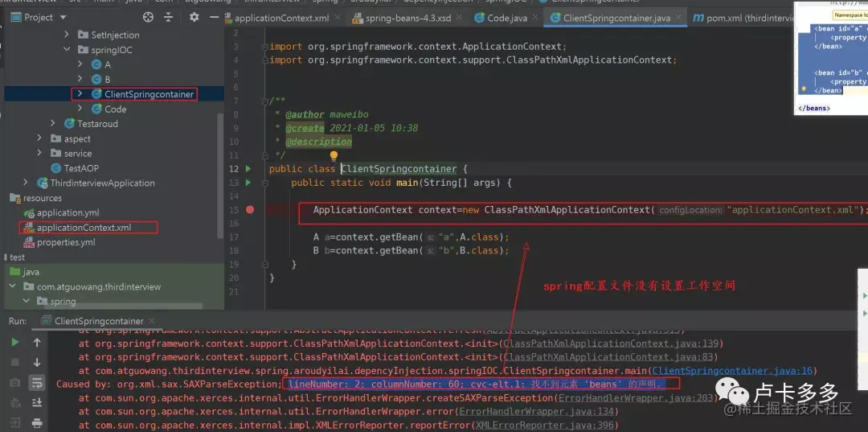Select applicationContext.xml in resources tree
This screenshot has width=868, height=432.
tap(84, 228)
